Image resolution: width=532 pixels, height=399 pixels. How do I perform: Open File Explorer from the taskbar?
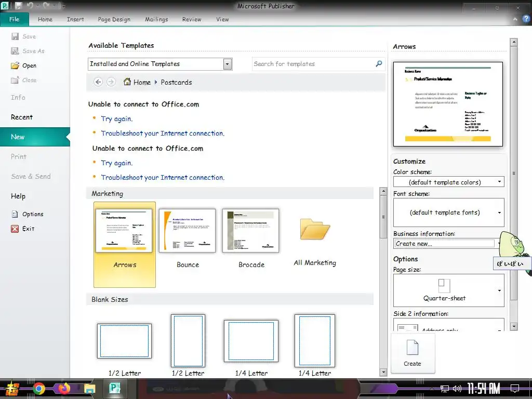[x=89, y=389]
